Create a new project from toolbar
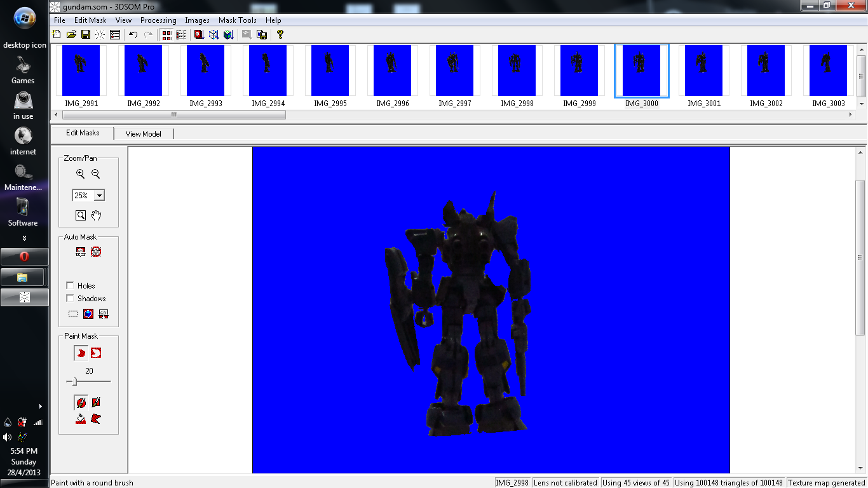 click(57, 34)
